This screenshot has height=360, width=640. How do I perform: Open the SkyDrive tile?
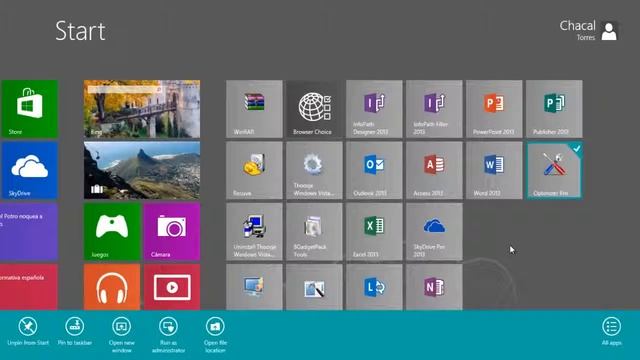(x=29, y=170)
